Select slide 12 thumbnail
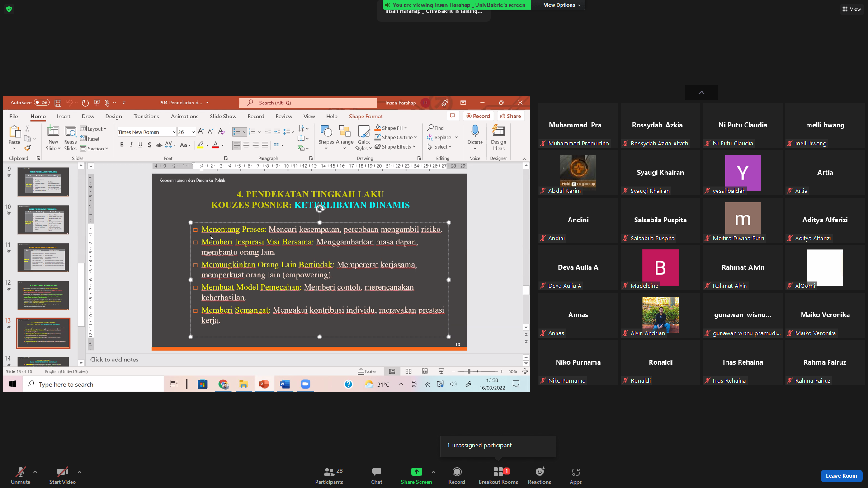The width and height of the screenshot is (868, 488). pos(43,296)
